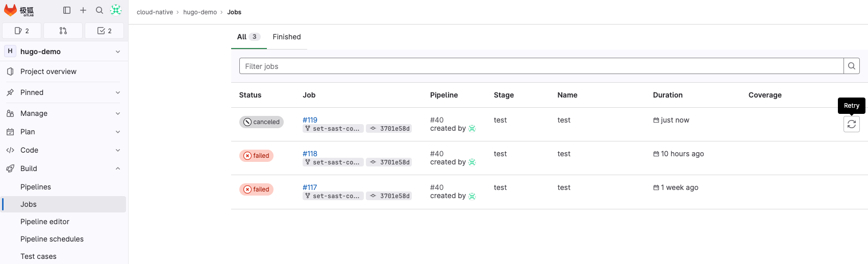Image resolution: width=868 pixels, height=264 pixels.
Task: Click the filter jobs search button
Action: tap(851, 66)
